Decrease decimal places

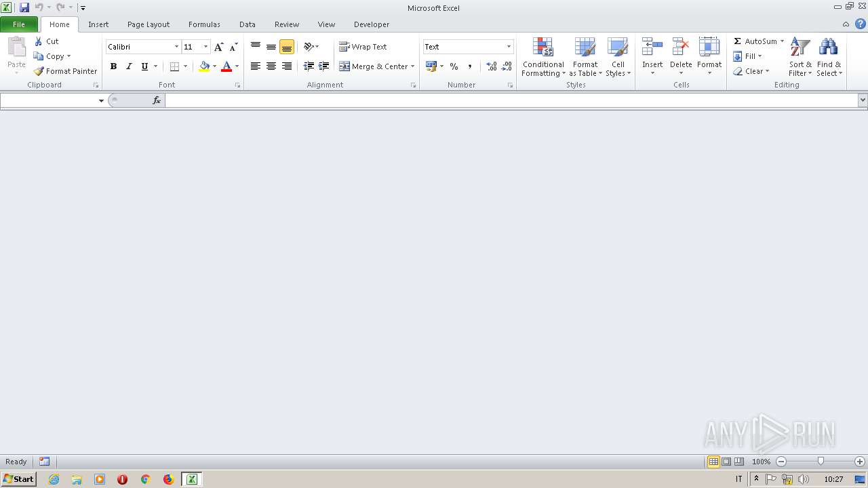coord(507,66)
